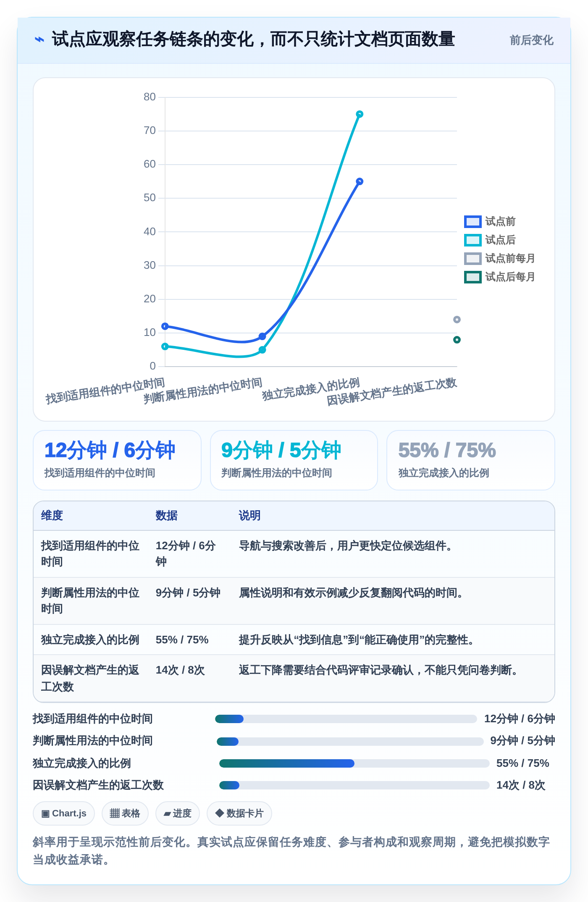
Task: Toggle the 试点后每月 legend swatch
Action: (472, 277)
